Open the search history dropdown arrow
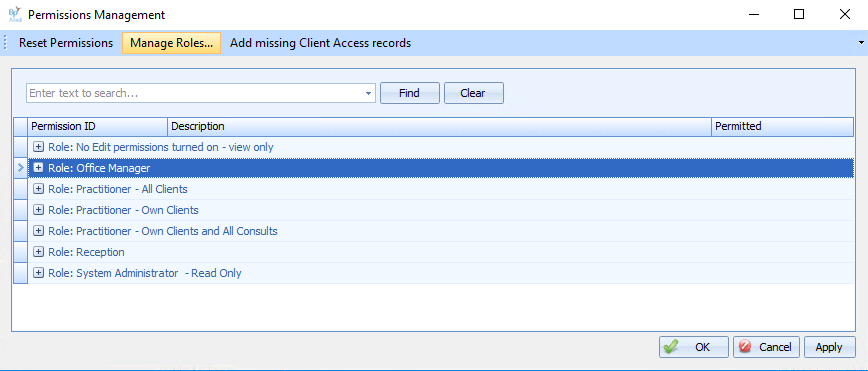 click(369, 94)
